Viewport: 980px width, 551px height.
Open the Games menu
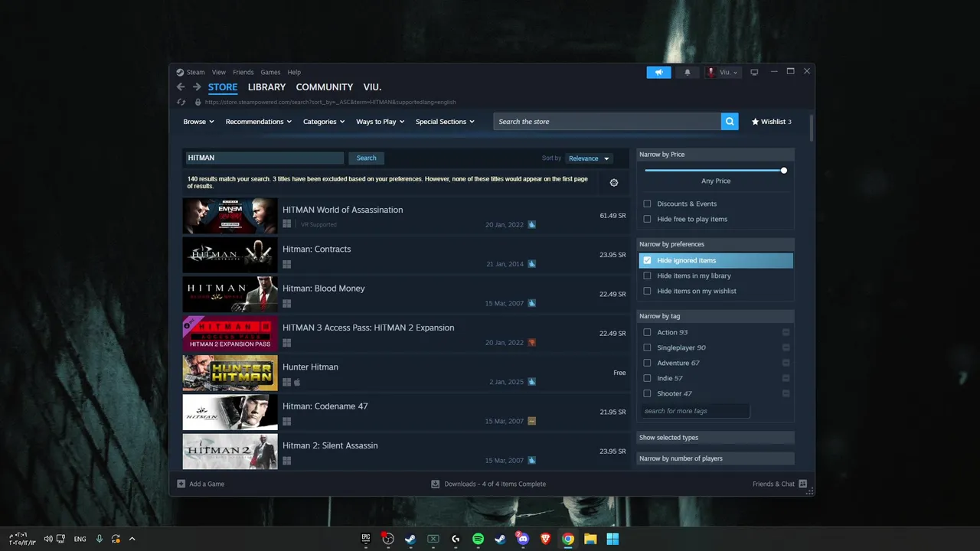tap(270, 73)
